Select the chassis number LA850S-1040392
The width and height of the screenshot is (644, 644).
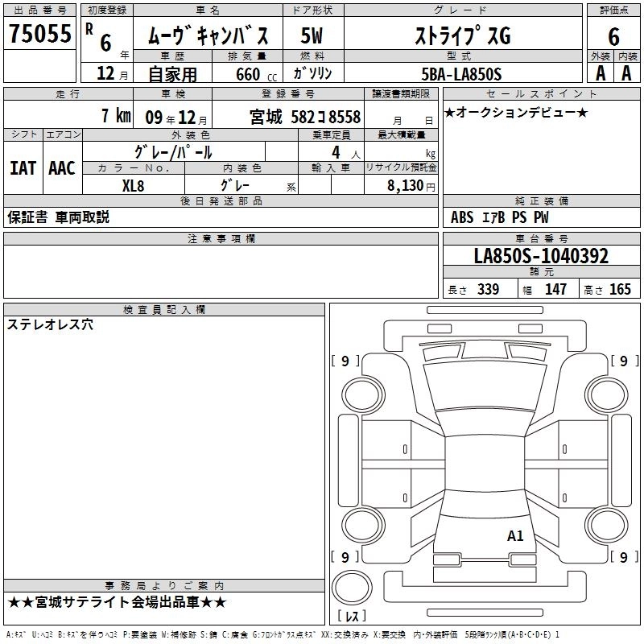coord(541,257)
